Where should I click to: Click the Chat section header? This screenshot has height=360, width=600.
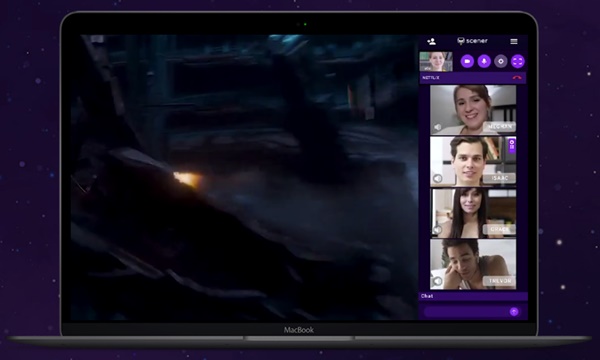tap(473, 296)
